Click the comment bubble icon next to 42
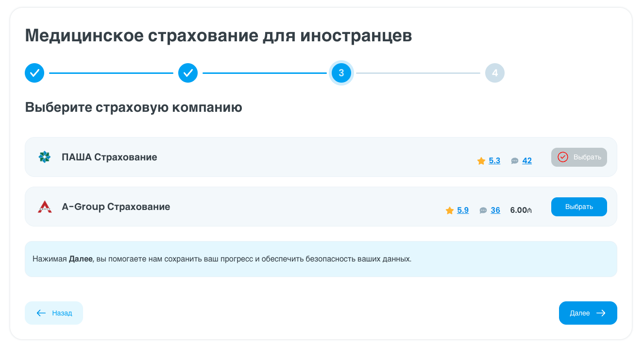This screenshot has width=644, height=348. (515, 161)
